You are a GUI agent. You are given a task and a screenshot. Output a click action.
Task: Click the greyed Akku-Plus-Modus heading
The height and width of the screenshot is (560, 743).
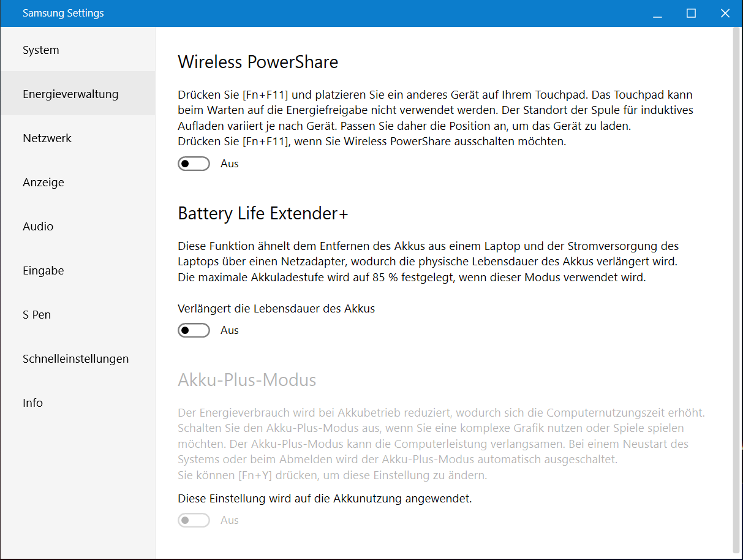coord(247,380)
